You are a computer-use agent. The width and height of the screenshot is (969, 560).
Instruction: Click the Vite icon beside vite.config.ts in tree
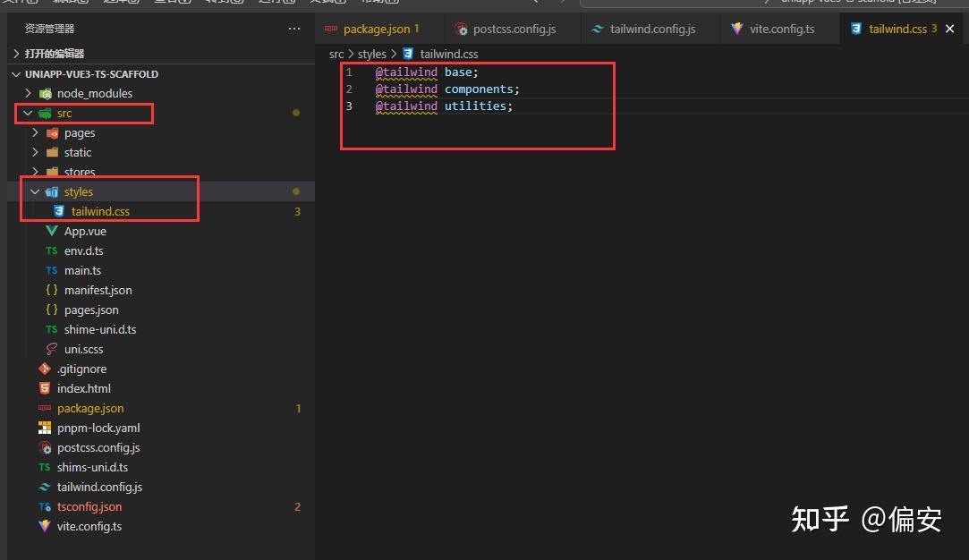coord(45,527)
